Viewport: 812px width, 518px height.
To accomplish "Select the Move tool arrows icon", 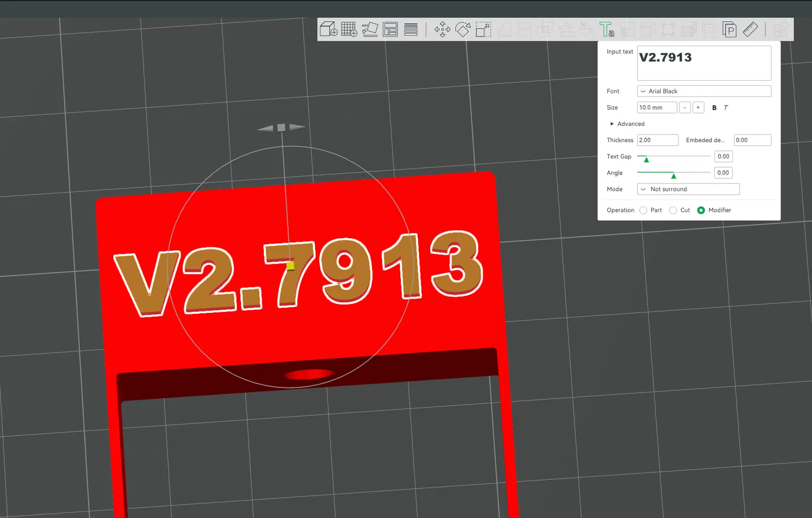I will [443, 29].
